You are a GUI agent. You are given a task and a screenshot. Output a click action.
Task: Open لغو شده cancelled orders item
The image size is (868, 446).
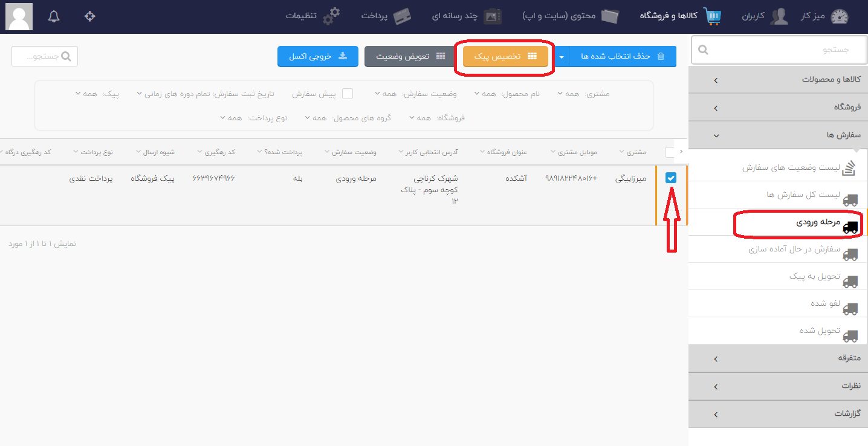pyautogui.click(x=778, y=303)
